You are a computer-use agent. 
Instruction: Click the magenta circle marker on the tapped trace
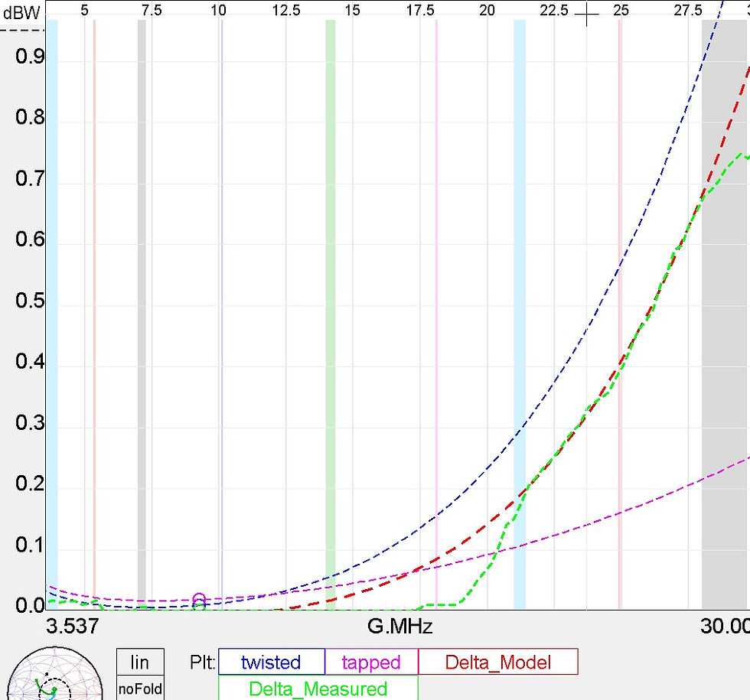[199, 598]
